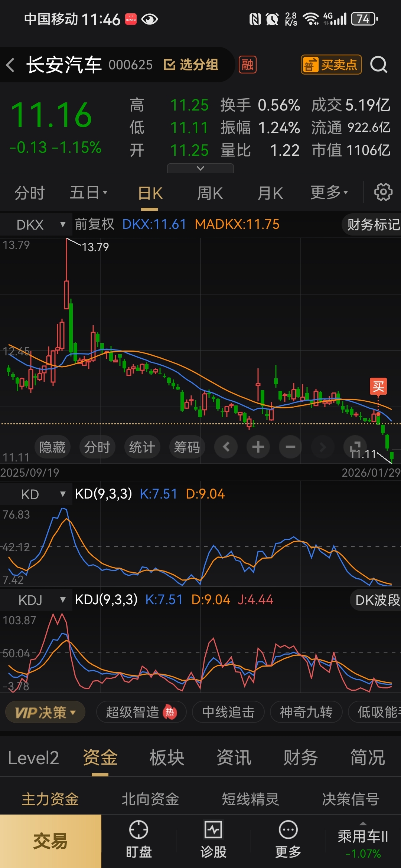401x868 pixels.
Task: Tap 选分组 to choose a watchlist group
Action: [191, 65]
